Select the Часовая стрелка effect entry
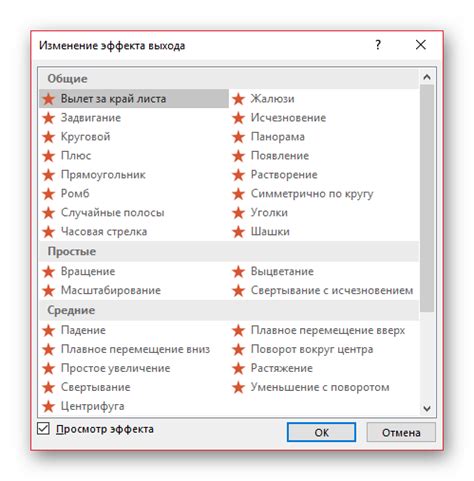Screen dimensions: 474x481 tap(134, 232)
